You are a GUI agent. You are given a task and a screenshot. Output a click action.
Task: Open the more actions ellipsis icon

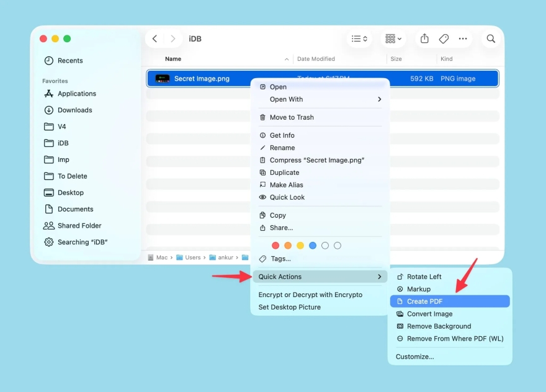click(463, 38)
